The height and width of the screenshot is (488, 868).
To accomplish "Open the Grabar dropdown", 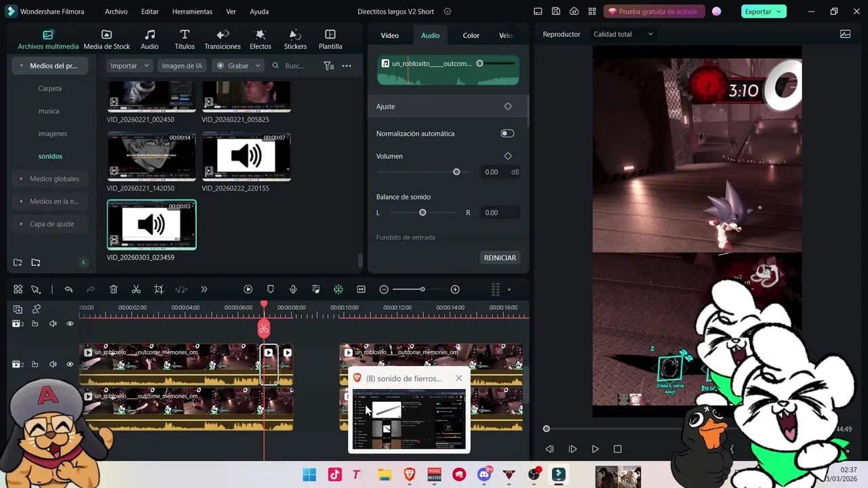I will 237,66.
